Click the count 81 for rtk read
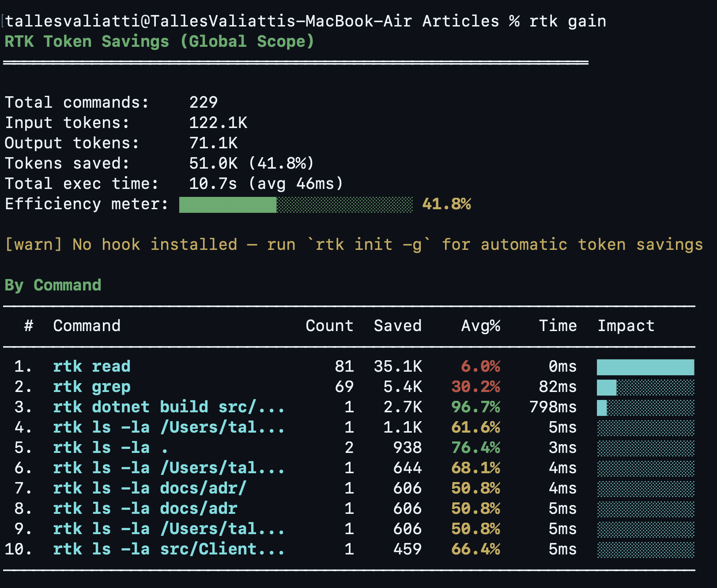This screenshot has width=717, height=588. (344, 366)
